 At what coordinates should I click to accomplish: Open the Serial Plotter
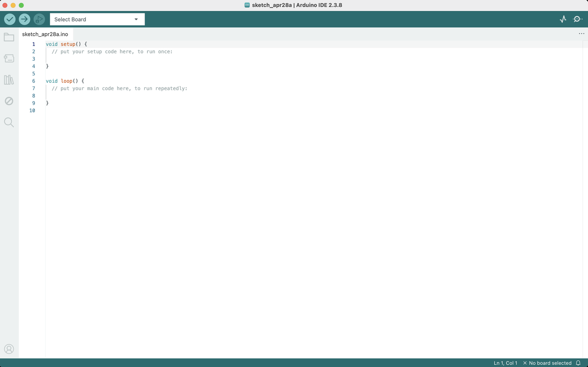click(563, 19)
